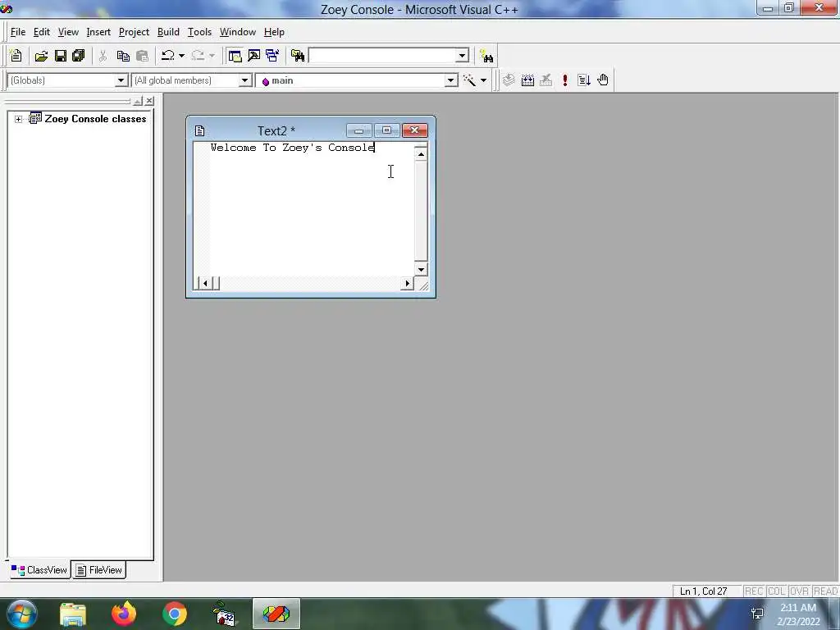Click the Build icon in build toolbar
This screenshot has width=840, height=630.
coord(527,80)
